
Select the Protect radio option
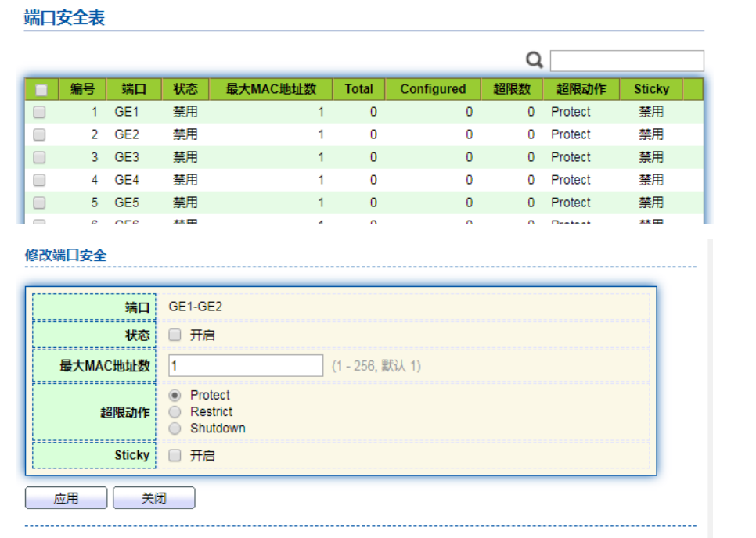tap(175, 396)
